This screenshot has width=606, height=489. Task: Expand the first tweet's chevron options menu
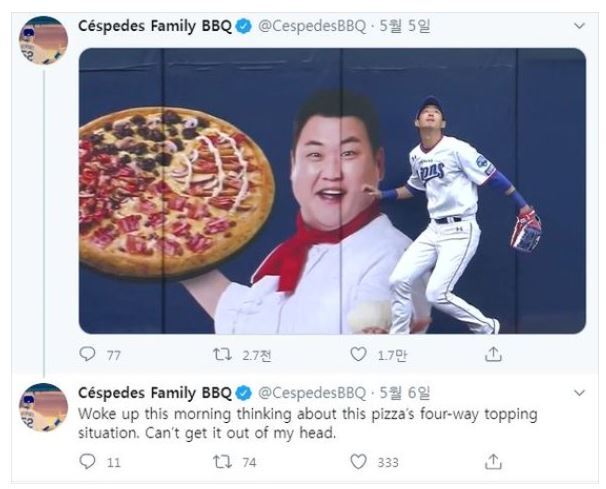pos(579,26)
